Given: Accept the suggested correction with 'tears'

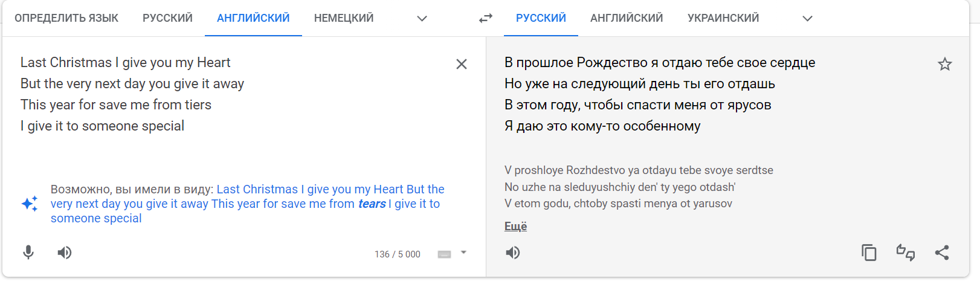Looking at the screenshot, I should point(248,204).
